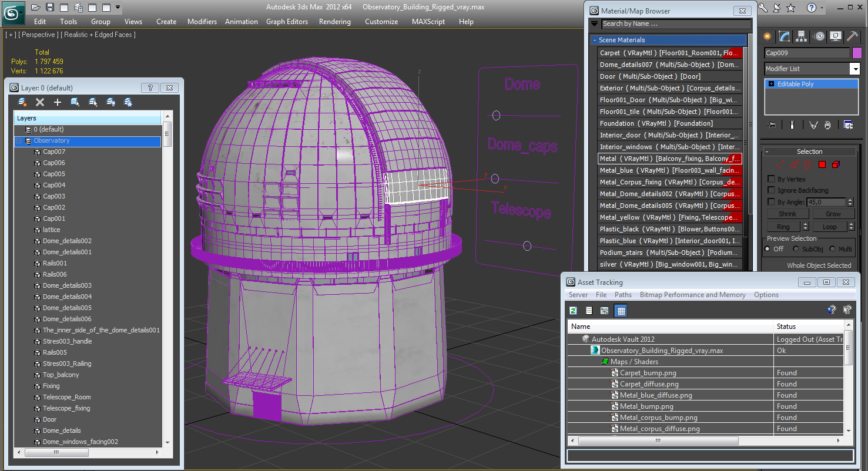
Task: Click the Loop selection button
Action: tap(829, 227)
